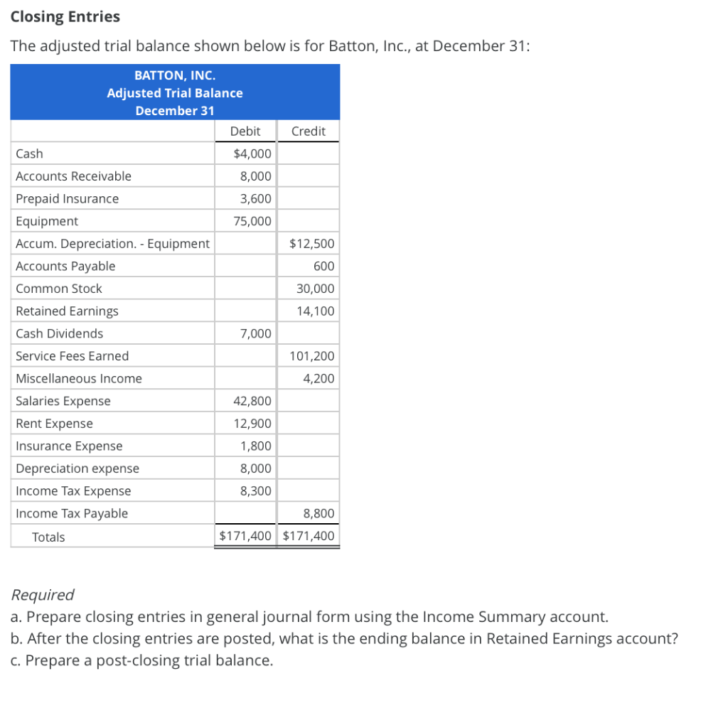The height and width of the screenshot is (703, 728).
Task: Click the 'Salaries Expense' label
Action: (x=63, y=401)
